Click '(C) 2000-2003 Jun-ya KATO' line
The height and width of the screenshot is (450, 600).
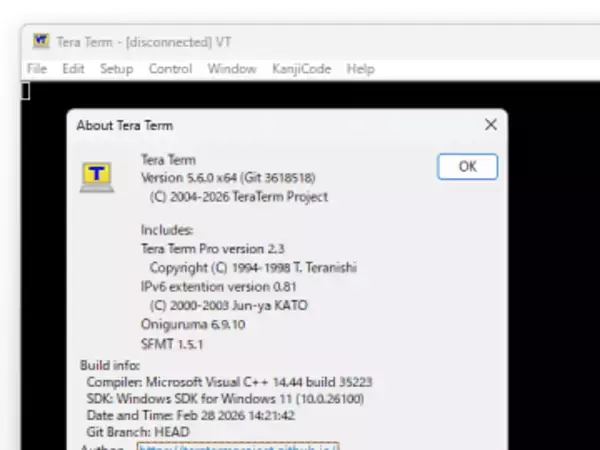(x=229, y=305)
